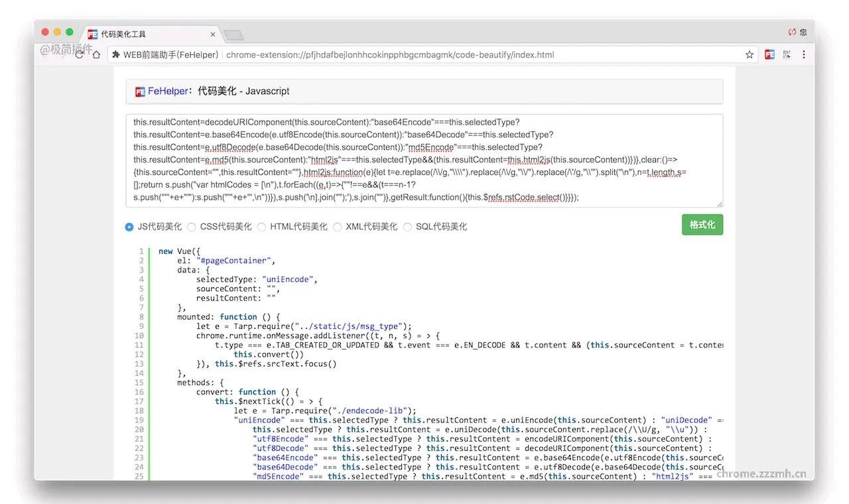Screen dimensions: 849x504
Task: Click the 'this.$nextTick(() = > {' code line
Action: [x=269, y=401]
